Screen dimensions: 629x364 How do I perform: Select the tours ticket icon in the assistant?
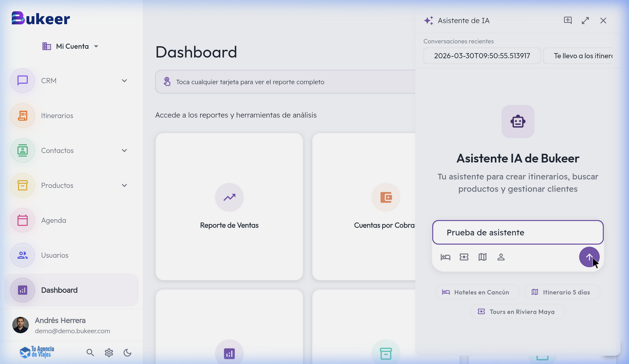pyautogui.click(x=464, y=257)
